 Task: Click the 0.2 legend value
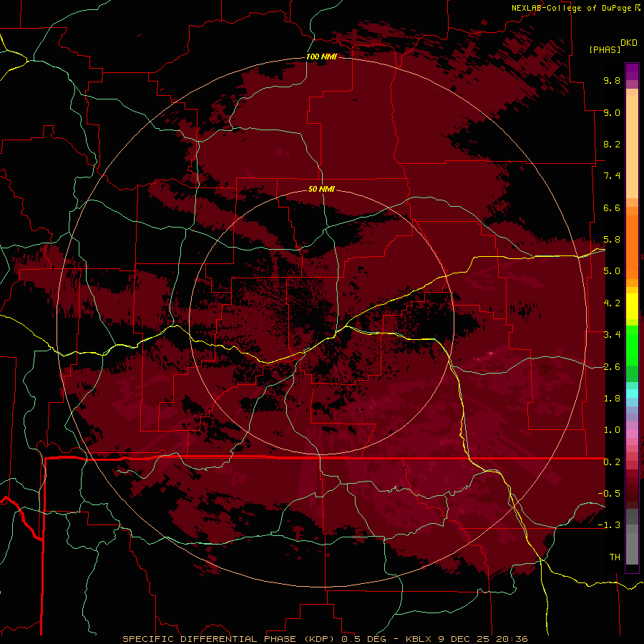click(612, 462)
